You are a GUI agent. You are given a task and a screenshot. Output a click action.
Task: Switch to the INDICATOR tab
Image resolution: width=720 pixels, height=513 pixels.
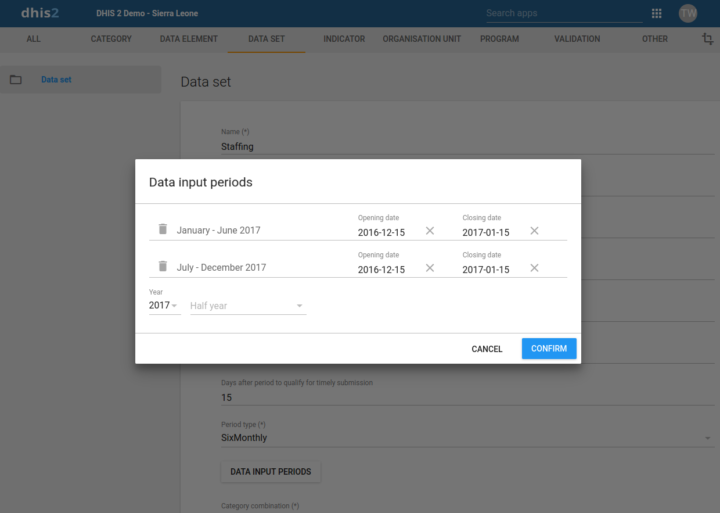344,39
